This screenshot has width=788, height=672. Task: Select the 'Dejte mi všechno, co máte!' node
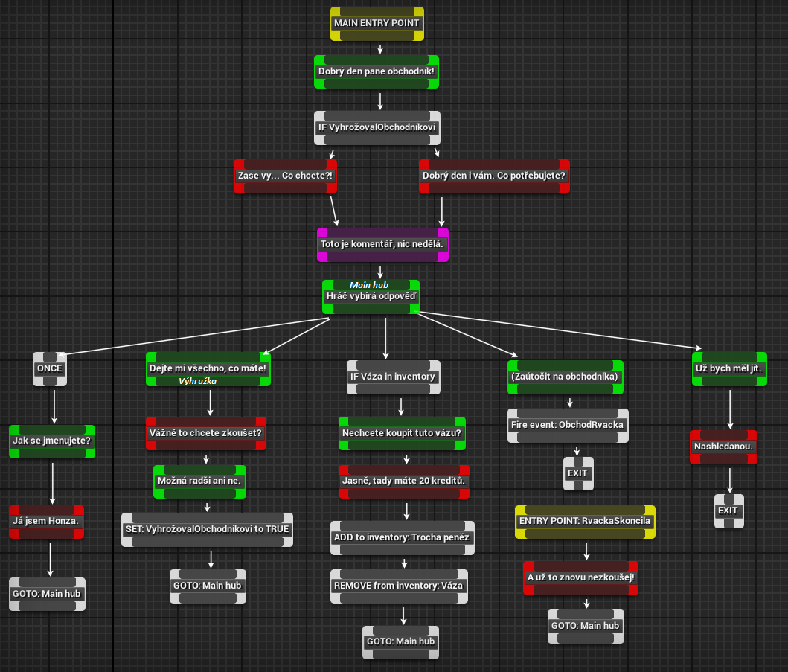click(x=208, y=369)
